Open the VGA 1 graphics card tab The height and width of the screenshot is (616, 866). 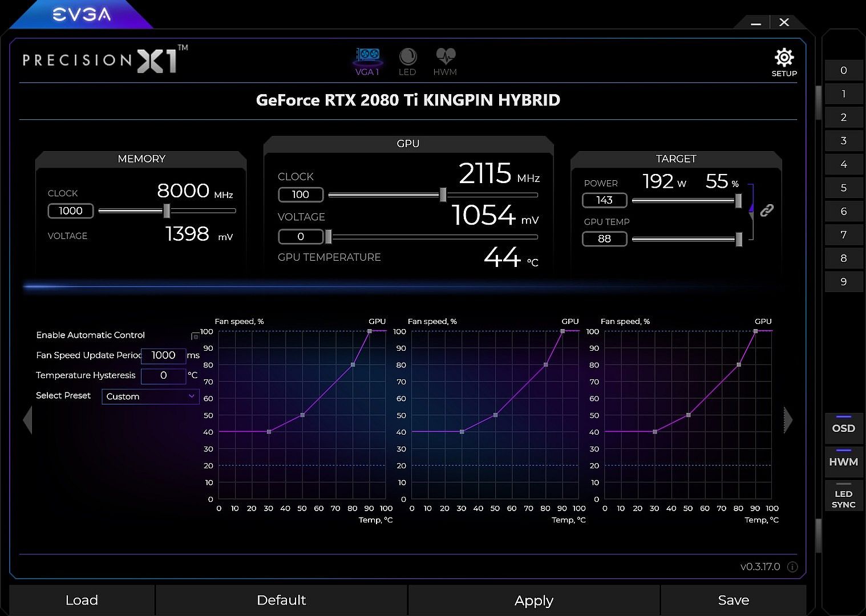[367, 62]
